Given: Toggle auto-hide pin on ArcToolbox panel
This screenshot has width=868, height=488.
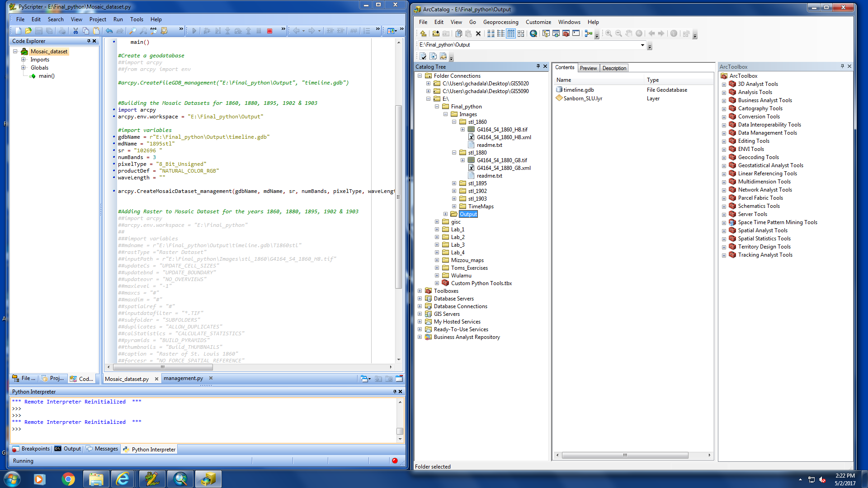Looking at the screenshot, I should click(842, 66).
